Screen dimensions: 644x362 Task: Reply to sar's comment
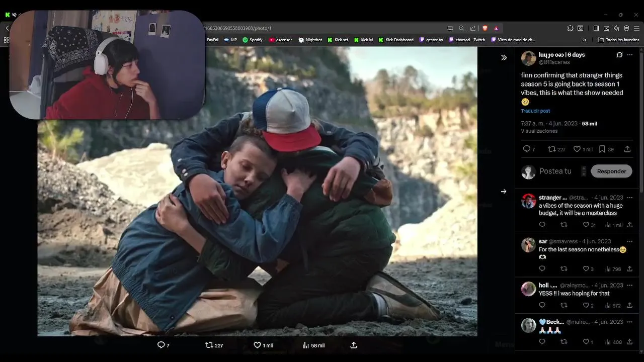(542, 269)
